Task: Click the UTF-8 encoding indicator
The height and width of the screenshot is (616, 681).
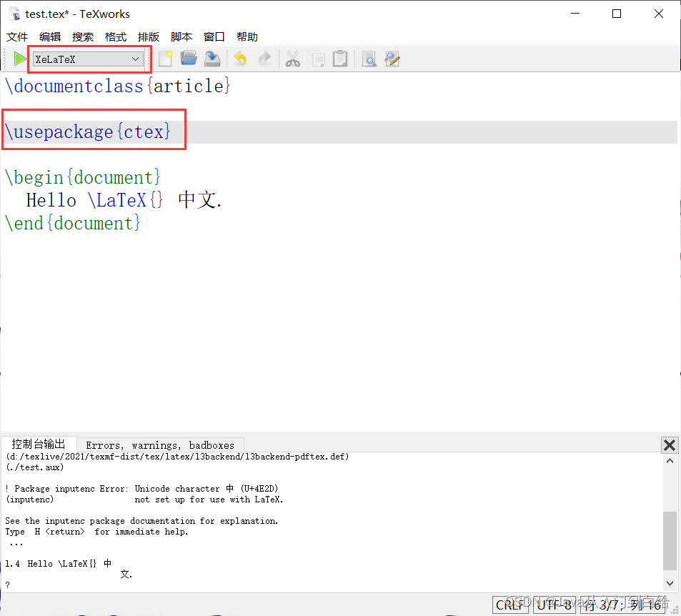Action: click(x=555, y=605)
